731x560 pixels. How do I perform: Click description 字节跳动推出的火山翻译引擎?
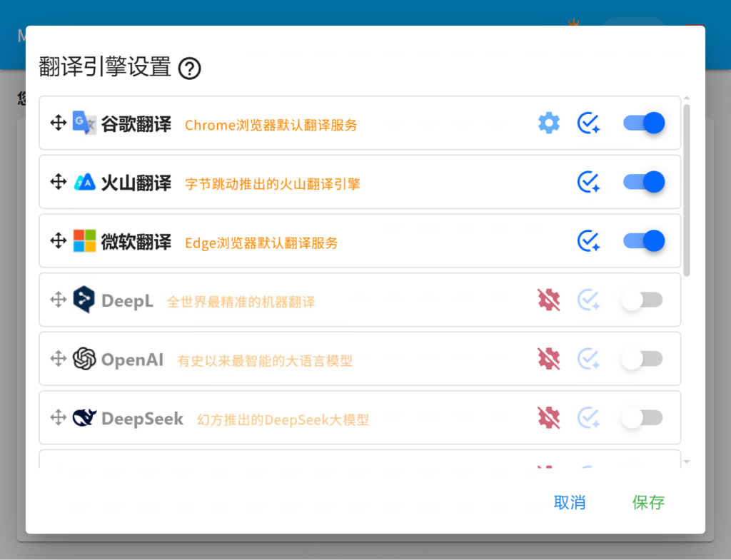click(x=273, y=184)
